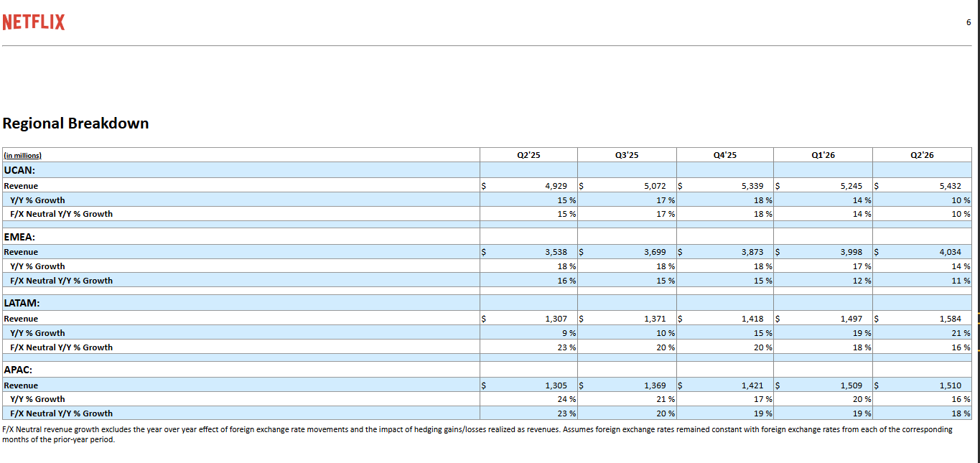Click UCAN Q2'25 revenue value 4,929
The width and height of the screenshot is (980, 463).
coord(556,186)
